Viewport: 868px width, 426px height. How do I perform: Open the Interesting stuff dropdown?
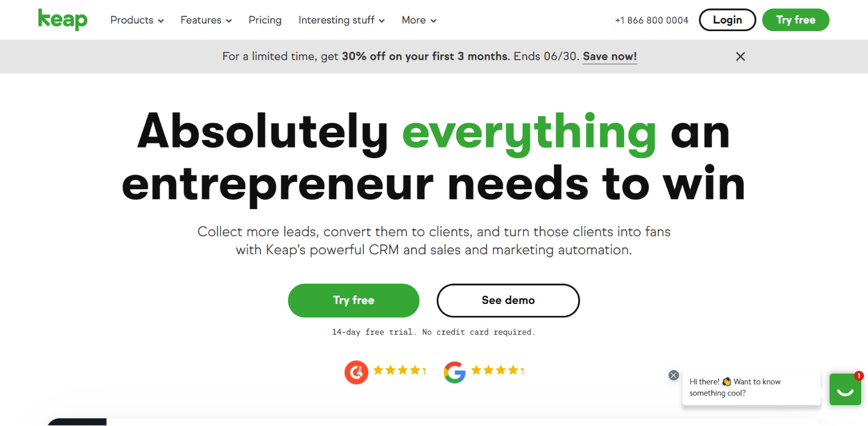(x=341, y=20)
